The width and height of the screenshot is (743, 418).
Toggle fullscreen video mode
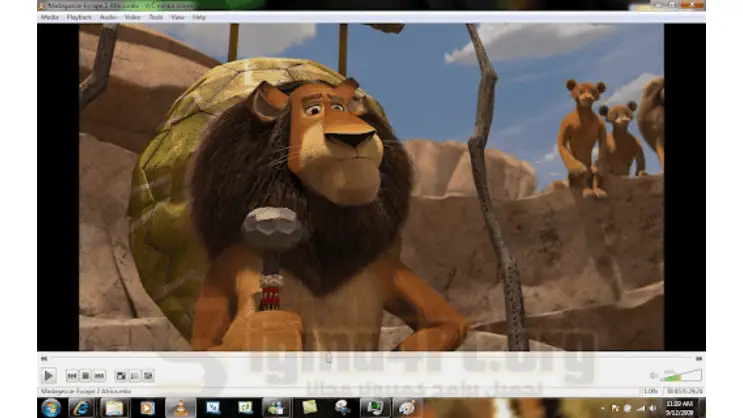pyautogui.click(x=121, y=376)
